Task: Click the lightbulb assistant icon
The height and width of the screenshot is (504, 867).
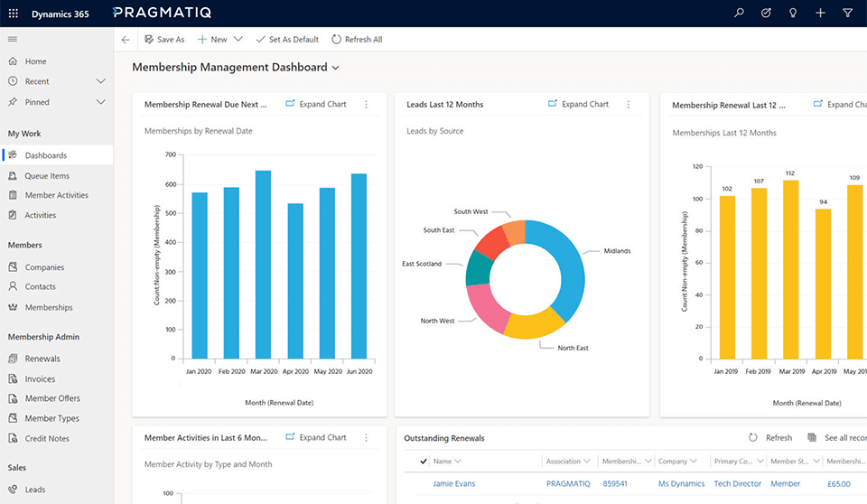Action: 793,14
